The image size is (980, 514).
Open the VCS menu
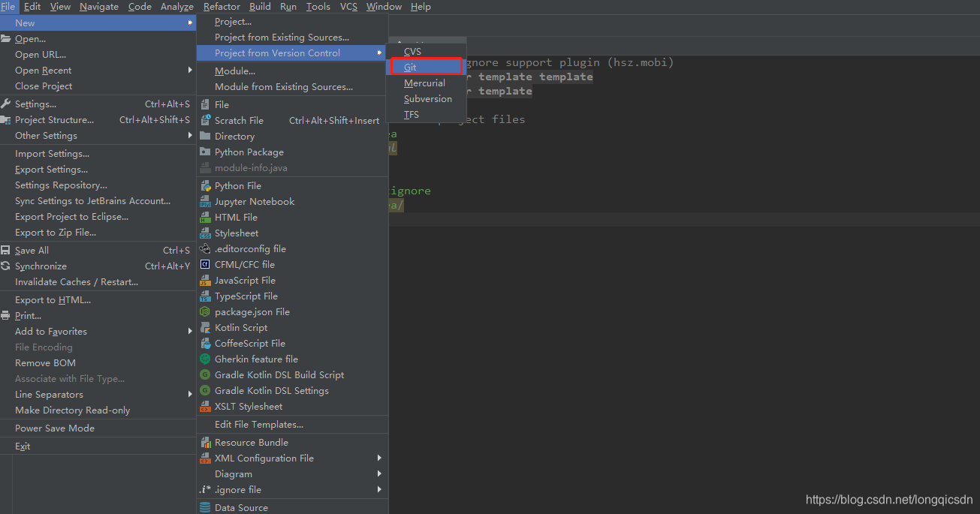tap(348, 7)
